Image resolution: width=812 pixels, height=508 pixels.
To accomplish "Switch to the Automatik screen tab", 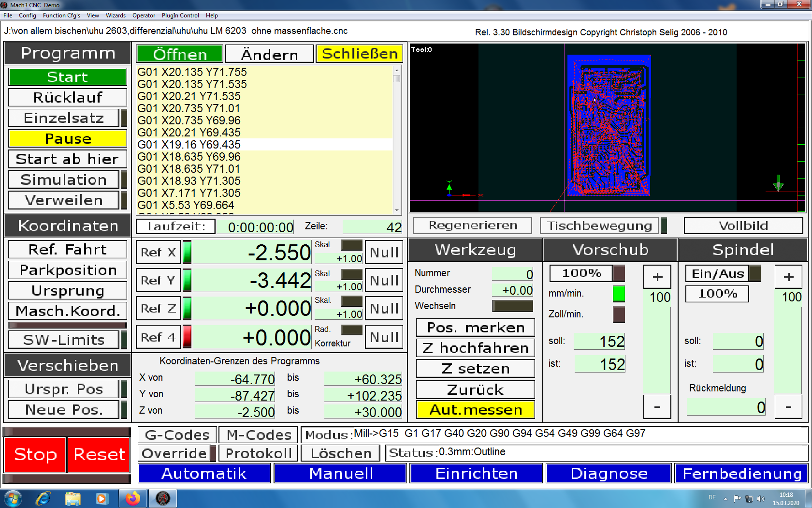I will [204, 473].
